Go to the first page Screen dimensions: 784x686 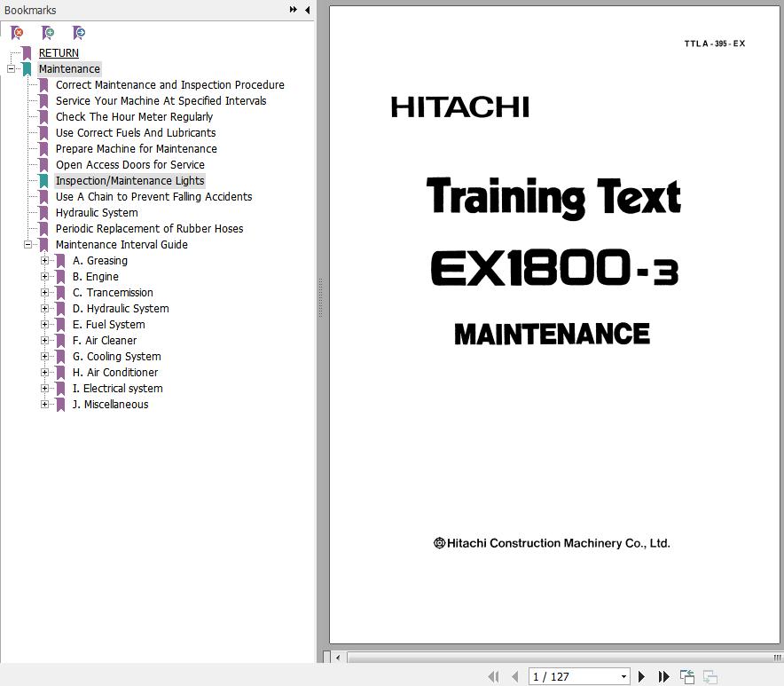[493, 676]
